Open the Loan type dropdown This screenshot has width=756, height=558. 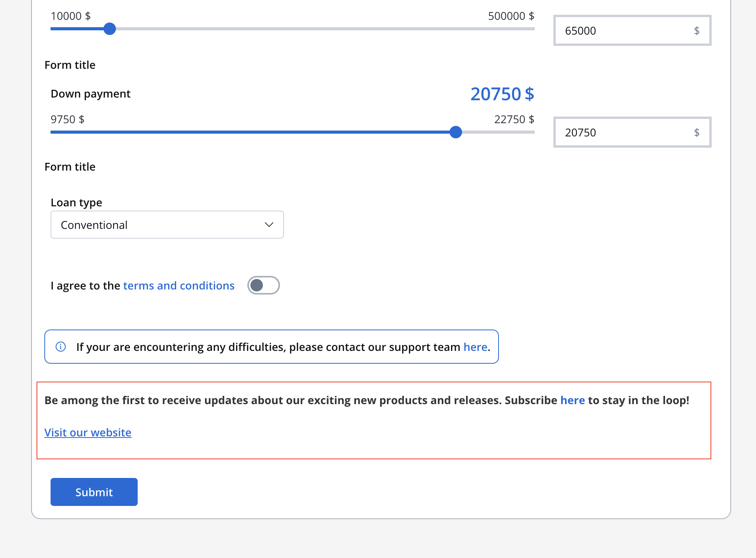[167, 225]
